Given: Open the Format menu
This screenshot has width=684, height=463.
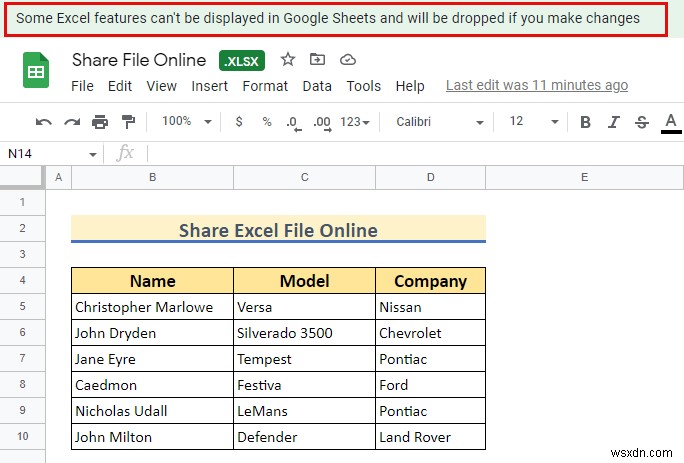Looking at the screenshot, I should click(x=265, y=86).
